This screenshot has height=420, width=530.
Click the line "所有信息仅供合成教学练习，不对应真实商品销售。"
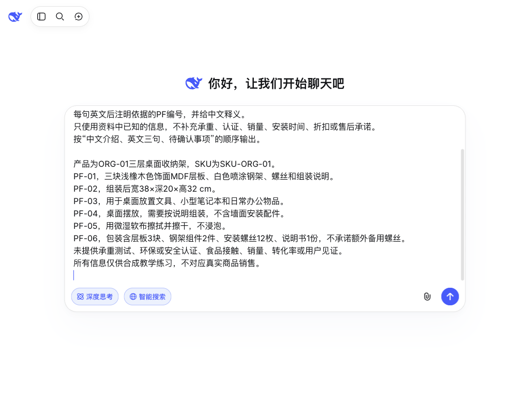click(168, 263)
